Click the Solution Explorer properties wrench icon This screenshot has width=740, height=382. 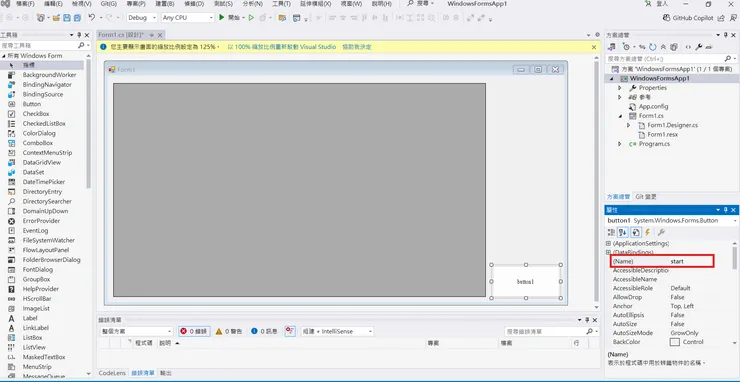[x=698, y=47]
